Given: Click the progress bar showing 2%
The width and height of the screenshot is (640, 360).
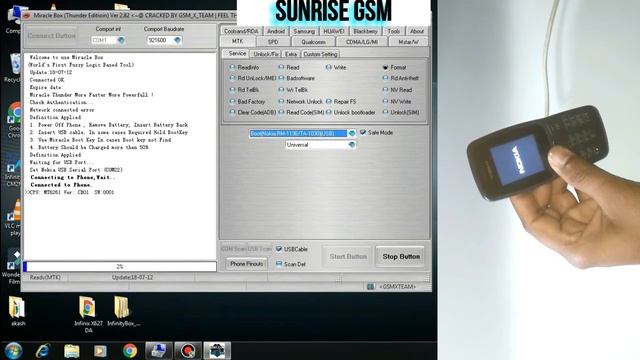Looking at the screenshot, I should pyautogui.click(x=120, y=267).
